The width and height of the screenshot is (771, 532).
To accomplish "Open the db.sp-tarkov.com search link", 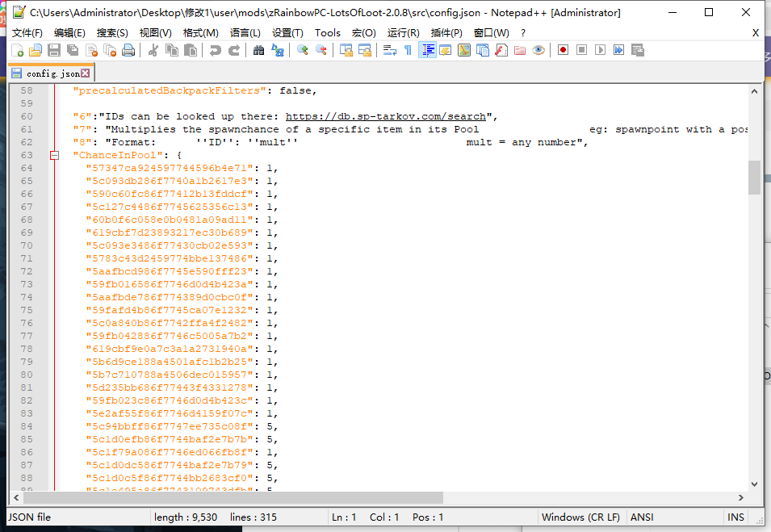I will [385, 116].
